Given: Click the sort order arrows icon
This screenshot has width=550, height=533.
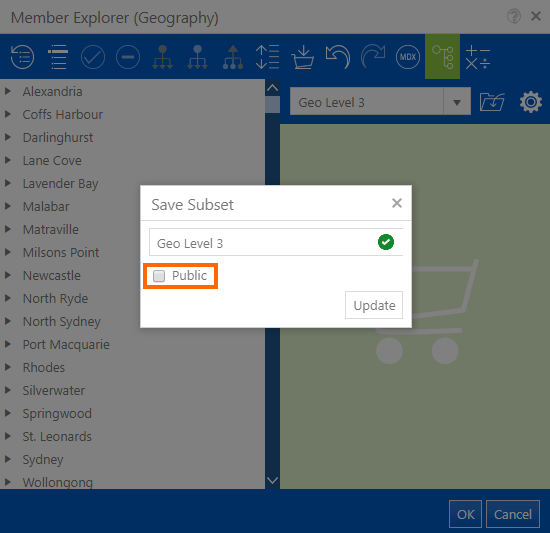Looking at the screenshot, I should 268,57.
